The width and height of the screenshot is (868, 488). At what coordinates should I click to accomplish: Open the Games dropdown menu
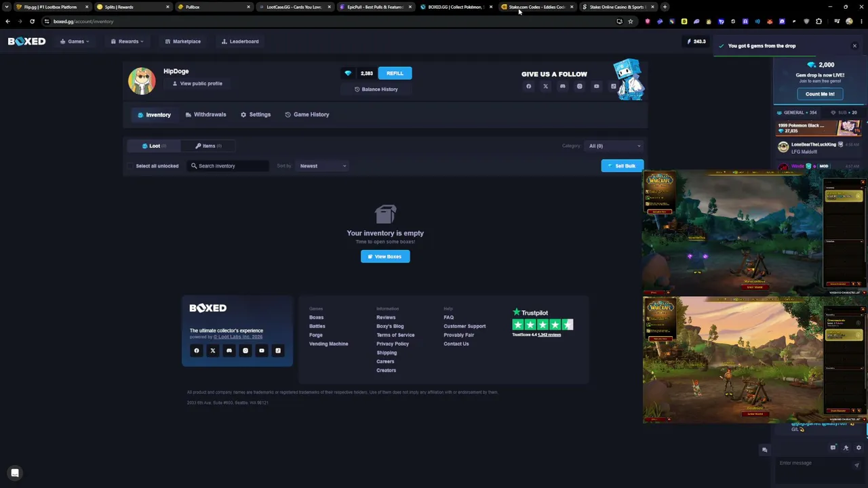point(75,41)
